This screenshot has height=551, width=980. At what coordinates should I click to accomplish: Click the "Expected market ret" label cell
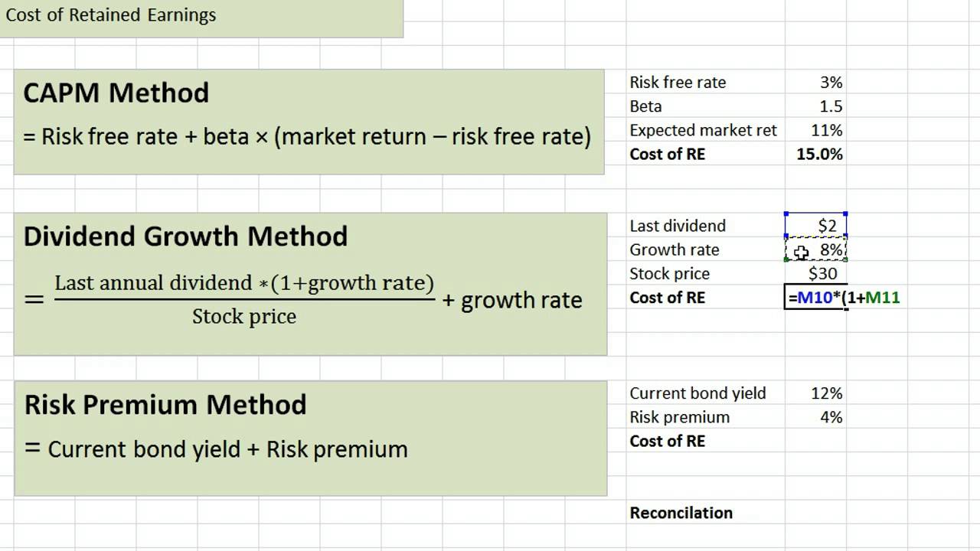[703, 130]
